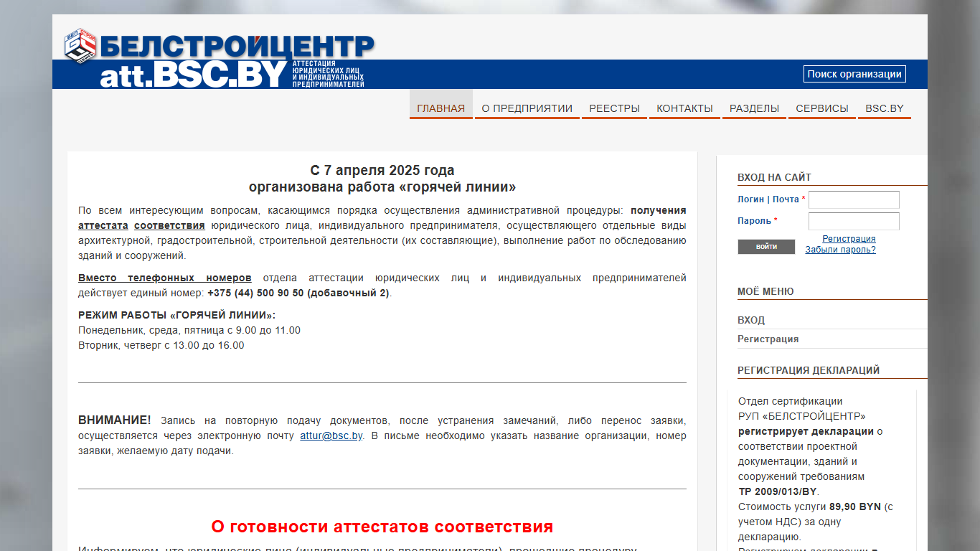
Task: Click the организована работа «горячей линии» heading line
Action: [382, 187]
